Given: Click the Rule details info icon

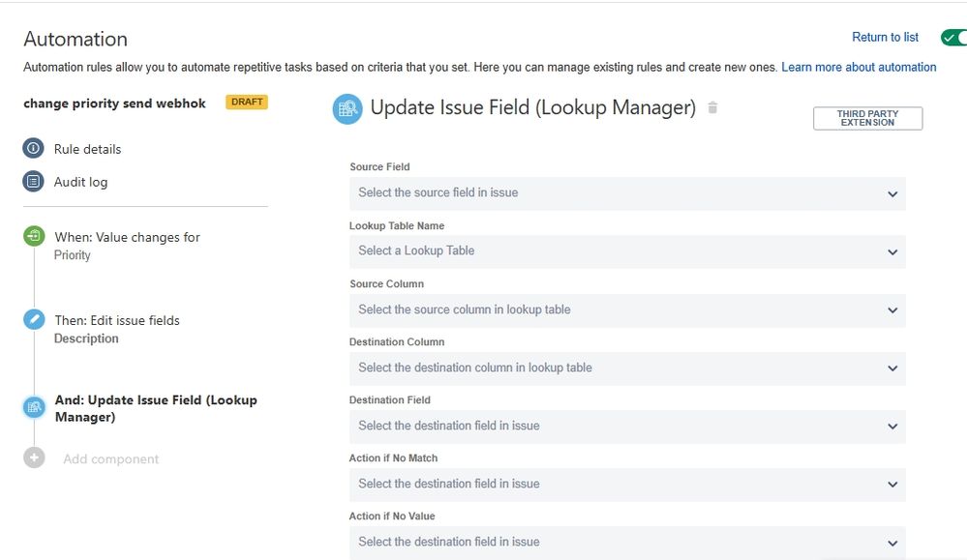Looking at the screenshot, I should coord(33,149).
